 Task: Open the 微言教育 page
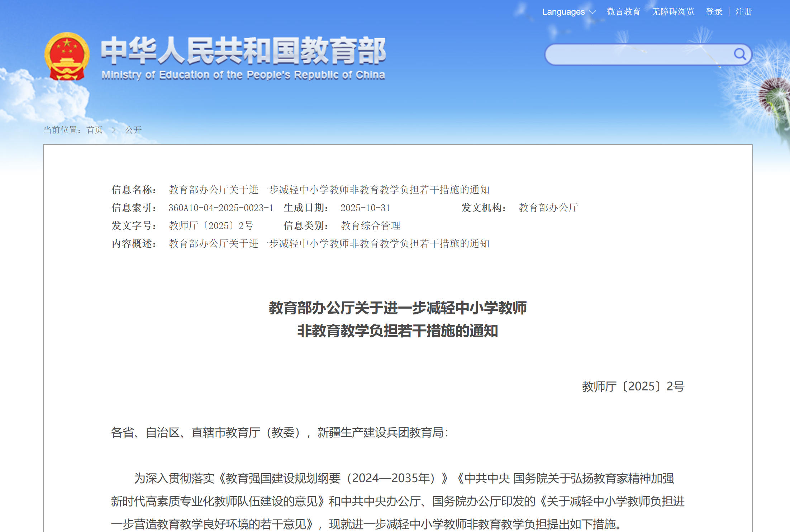(624, 12)
